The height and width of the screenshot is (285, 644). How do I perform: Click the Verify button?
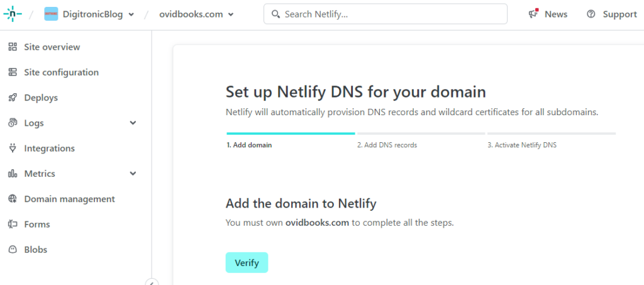point(247,262)
